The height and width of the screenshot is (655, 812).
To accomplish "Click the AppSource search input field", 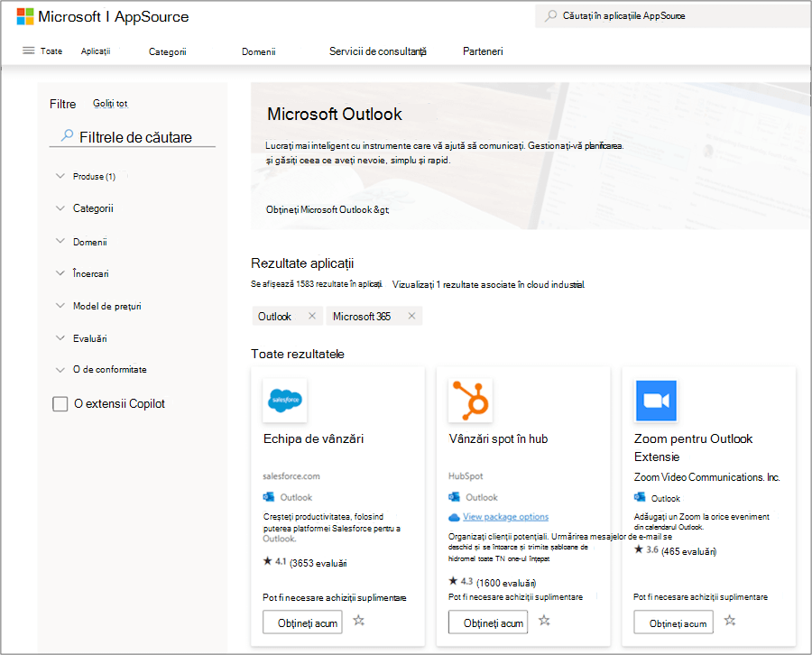I will click(x=673, y=16).
